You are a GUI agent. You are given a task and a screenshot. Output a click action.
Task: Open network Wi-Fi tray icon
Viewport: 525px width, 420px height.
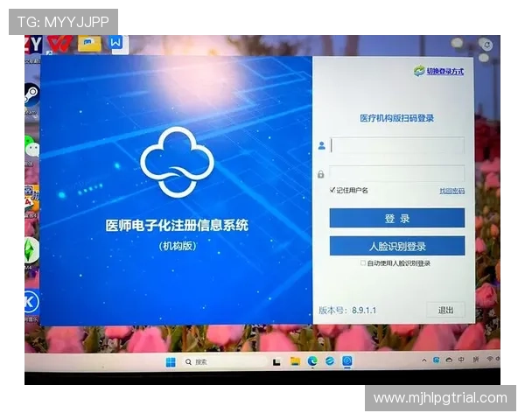[490, 359]
